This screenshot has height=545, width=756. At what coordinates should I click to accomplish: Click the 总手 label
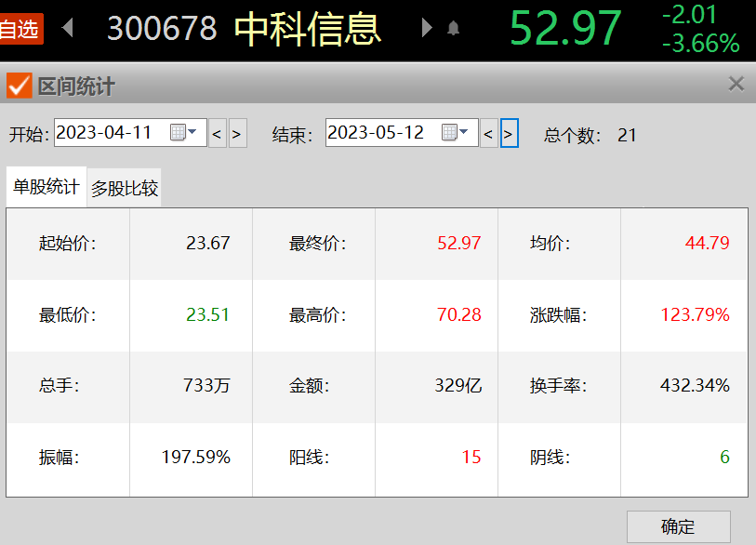(x=60, y=385)
